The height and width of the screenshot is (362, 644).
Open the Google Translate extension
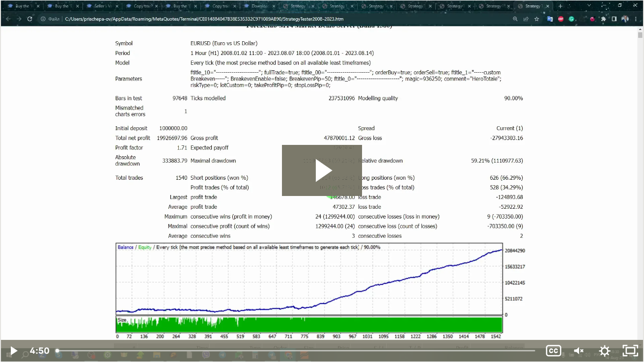550,19
